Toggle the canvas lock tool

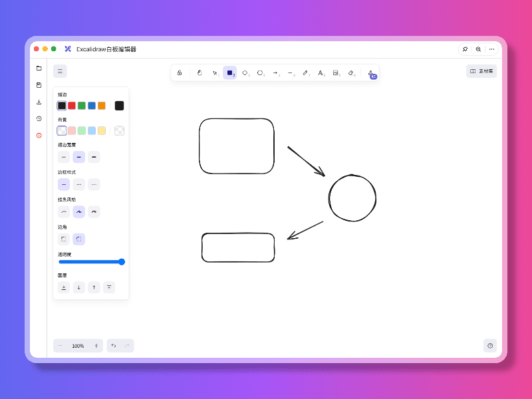tap(180, 73)
